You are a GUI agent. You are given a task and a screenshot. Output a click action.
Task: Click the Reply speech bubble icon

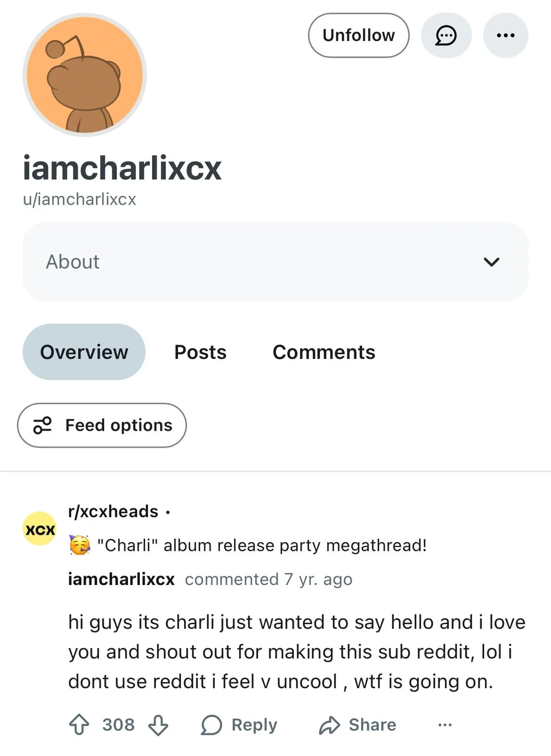pyautogui.click(x=211, y=725)
